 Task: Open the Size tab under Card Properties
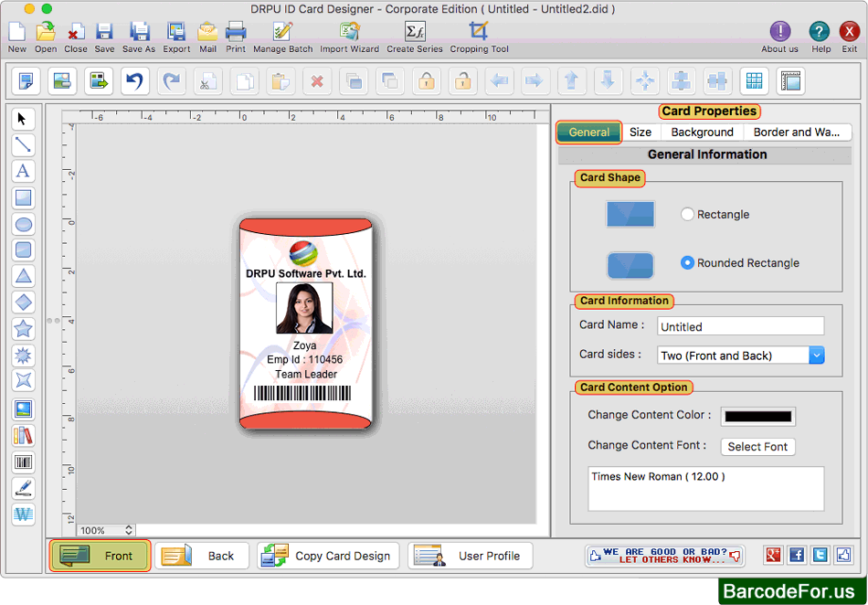pyautogui.click(x=640, y=132)
